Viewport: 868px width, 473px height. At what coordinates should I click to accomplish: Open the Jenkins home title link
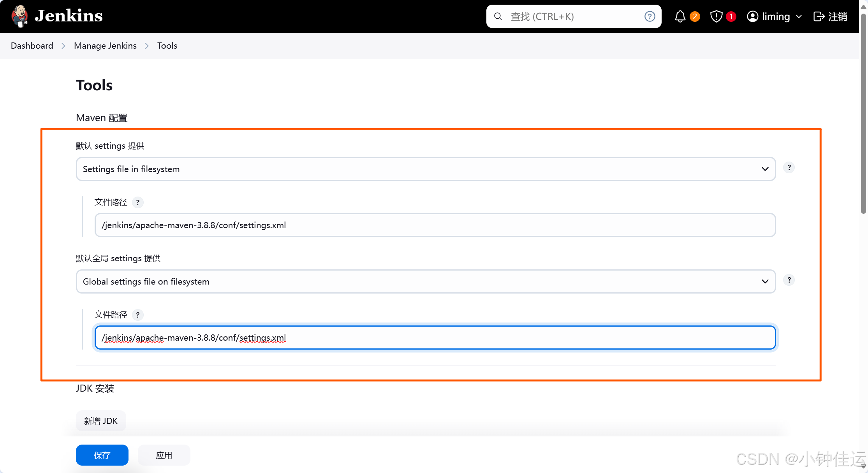[69, 16]
